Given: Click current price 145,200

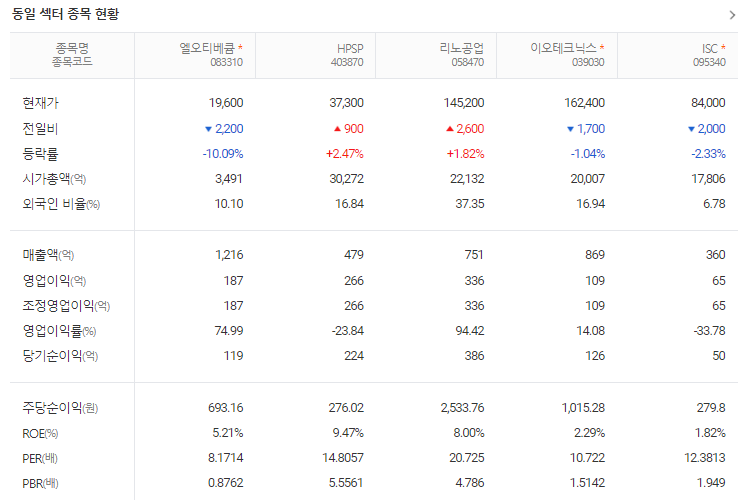Looking at the screenshot, I should [x=464, y=103].
